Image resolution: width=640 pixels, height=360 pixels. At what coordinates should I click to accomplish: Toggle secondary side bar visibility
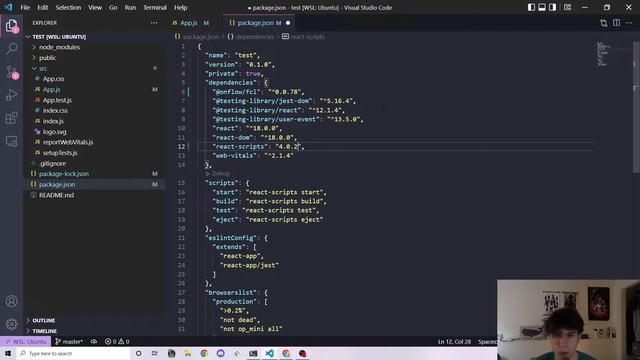(x=552, y=7)
